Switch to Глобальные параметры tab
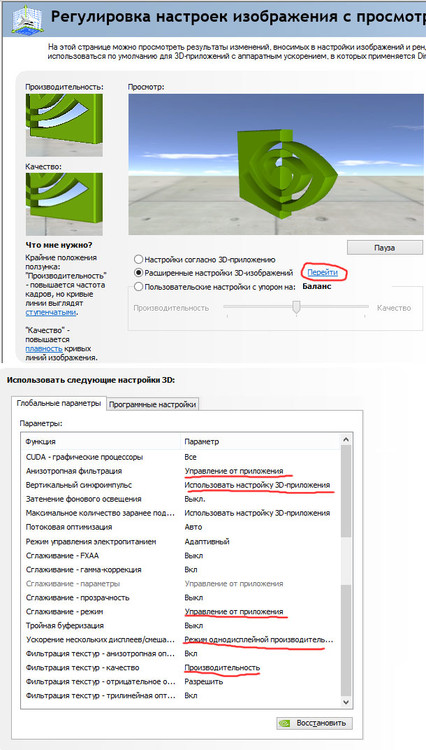The height and width of the screenshot is (750, 426). (x=59, y=403)
